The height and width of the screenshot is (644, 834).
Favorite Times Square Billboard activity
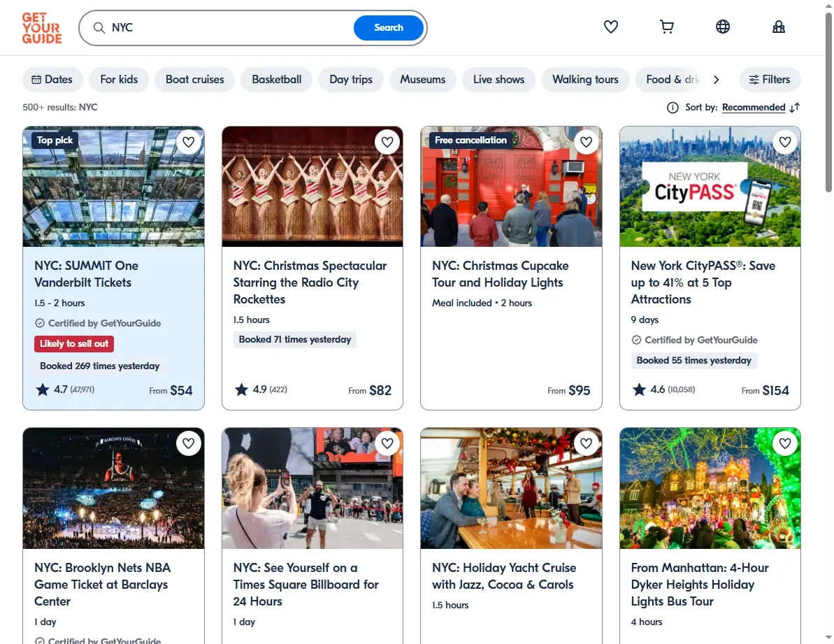(x=387, y=443)
